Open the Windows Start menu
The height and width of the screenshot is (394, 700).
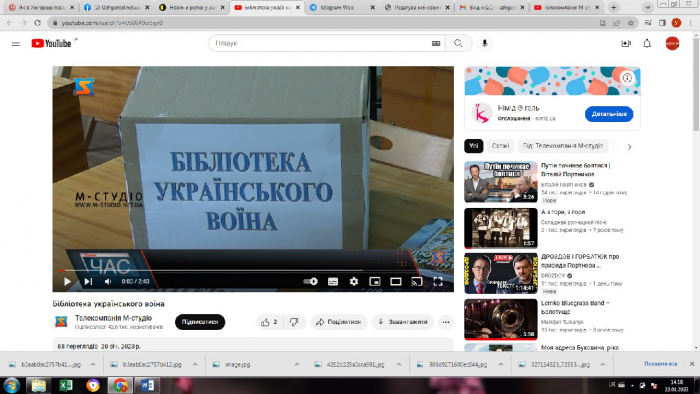pyautogui.click(x=11, y=385)
